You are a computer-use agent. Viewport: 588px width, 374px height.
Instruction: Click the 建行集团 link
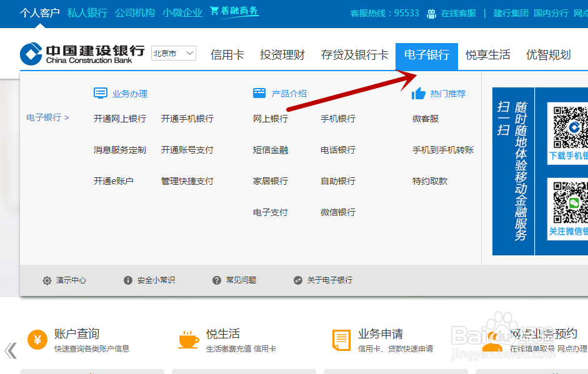coord(511,13)
